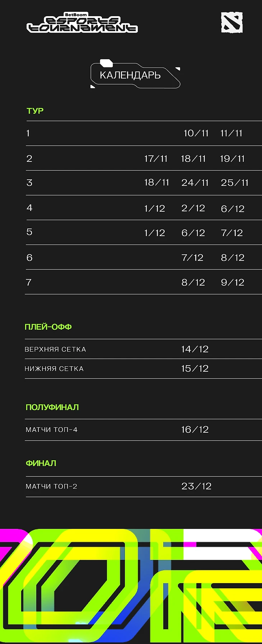
Task: Click the ТУР section heading
Action: tap(35, 111)
